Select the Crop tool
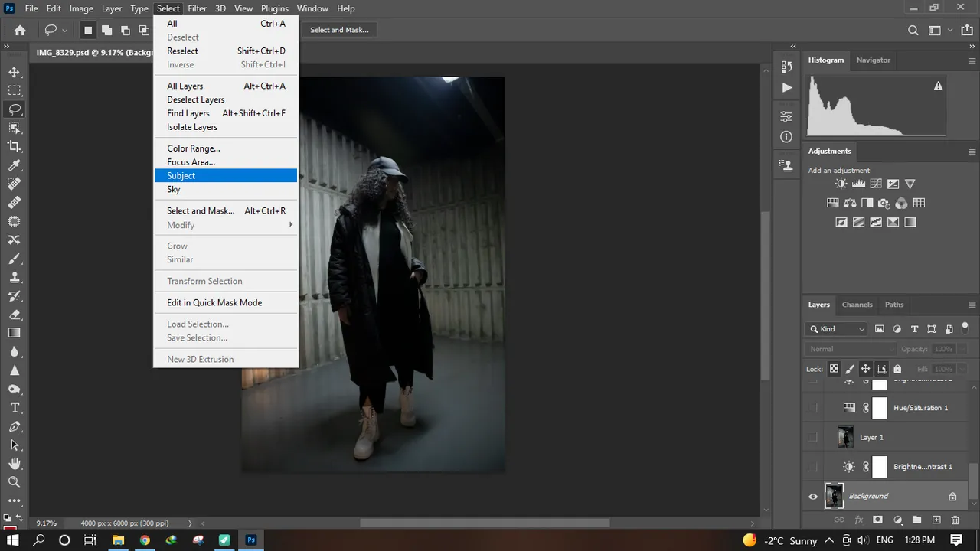Viewport: 980px width, 551px height. 14,146
